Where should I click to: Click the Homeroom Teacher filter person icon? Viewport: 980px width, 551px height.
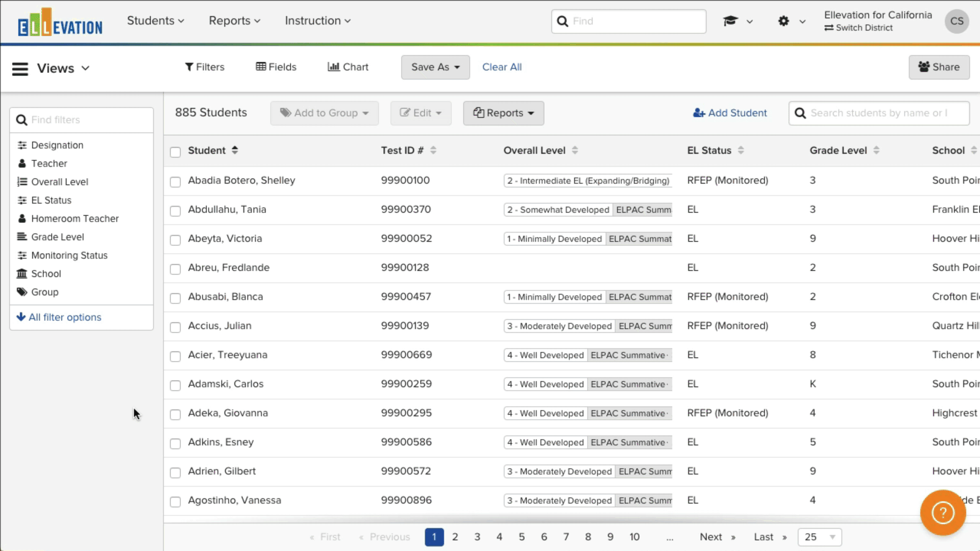click(22, 219)
